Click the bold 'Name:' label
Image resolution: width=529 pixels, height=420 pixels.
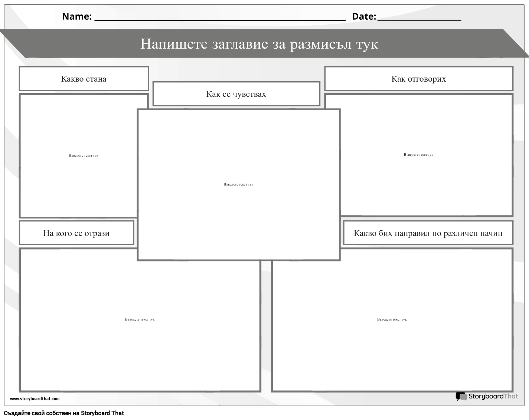tap(76, 16)
